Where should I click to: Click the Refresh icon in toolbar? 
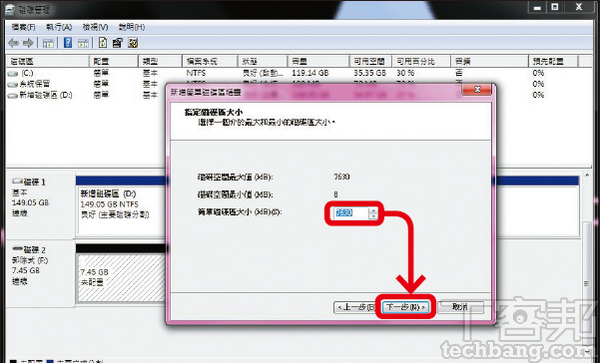pyautogui.click(x=103, y=42)
